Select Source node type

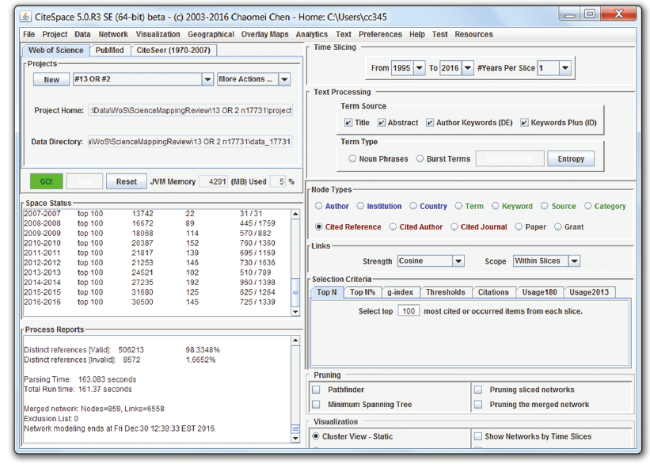click(544, 206)
